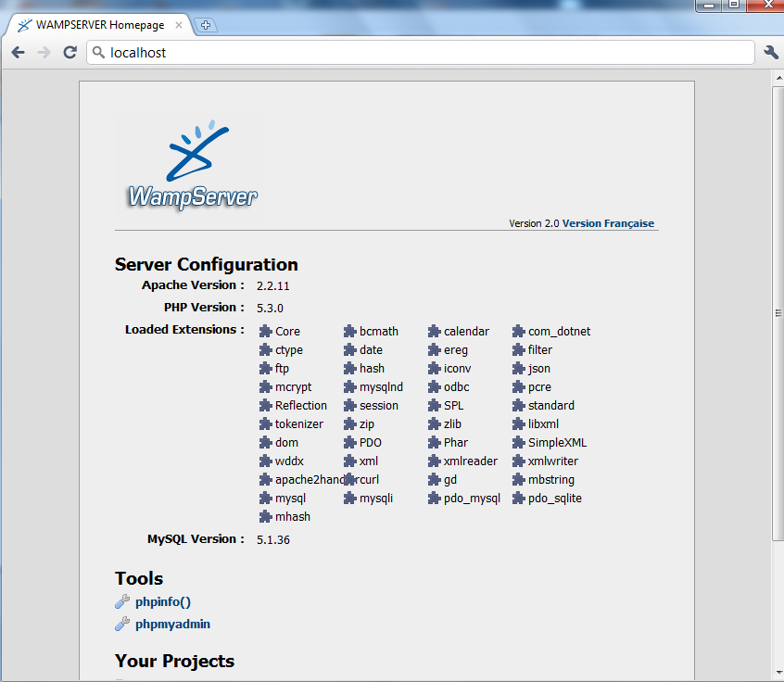The image size is (784, 682).
Task: Close the WAMPSERVER Homepage tab
Action: click(179, 24)
